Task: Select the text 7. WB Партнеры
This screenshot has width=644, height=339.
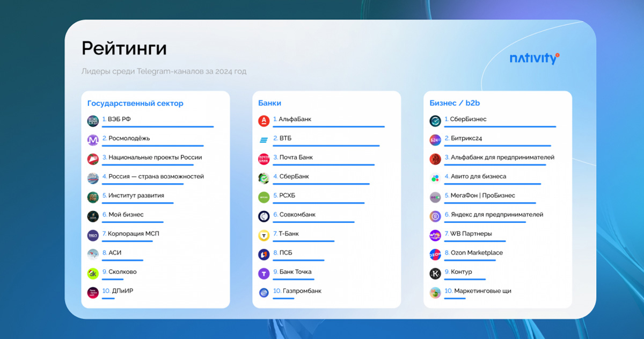Action: coord(468,234)
